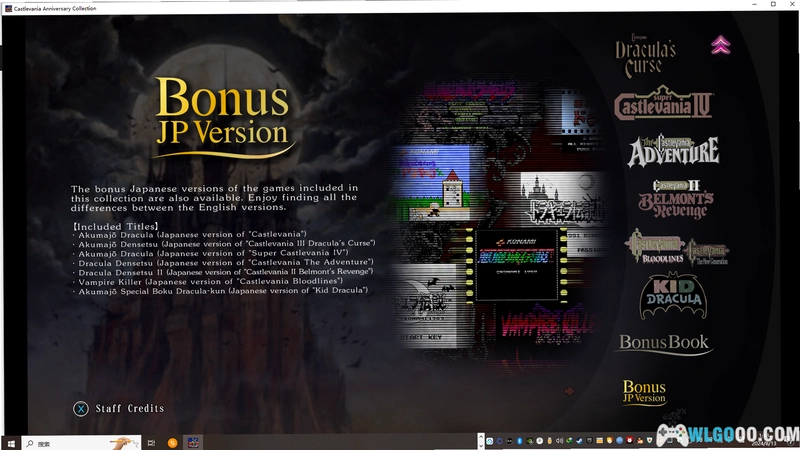Click the Windows Security shield tray icon

click(x=649, y=440)
